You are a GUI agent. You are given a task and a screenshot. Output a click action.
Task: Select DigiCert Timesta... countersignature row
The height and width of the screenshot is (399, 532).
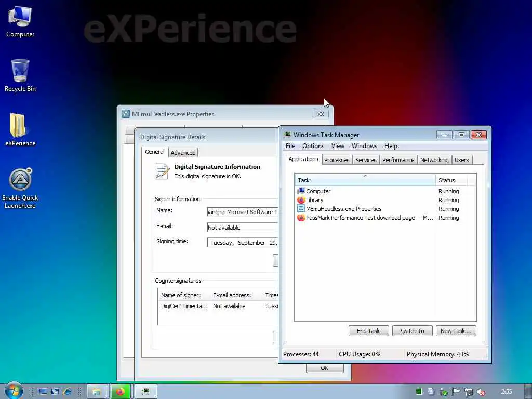point(218,306)
